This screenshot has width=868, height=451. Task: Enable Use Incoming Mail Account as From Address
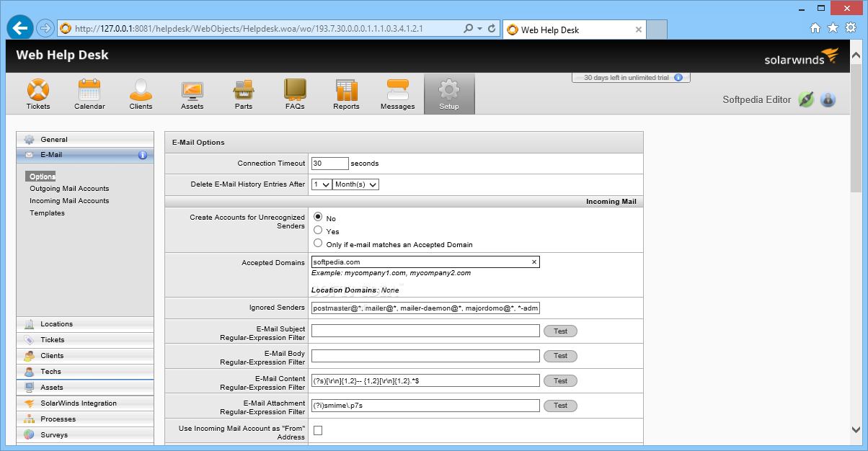[x=318, y=431]
